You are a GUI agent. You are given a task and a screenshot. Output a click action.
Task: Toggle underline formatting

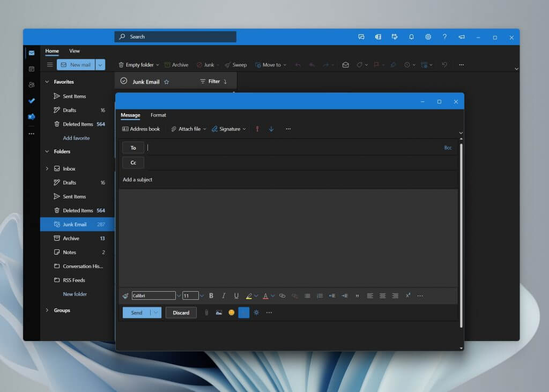point(236,295)
